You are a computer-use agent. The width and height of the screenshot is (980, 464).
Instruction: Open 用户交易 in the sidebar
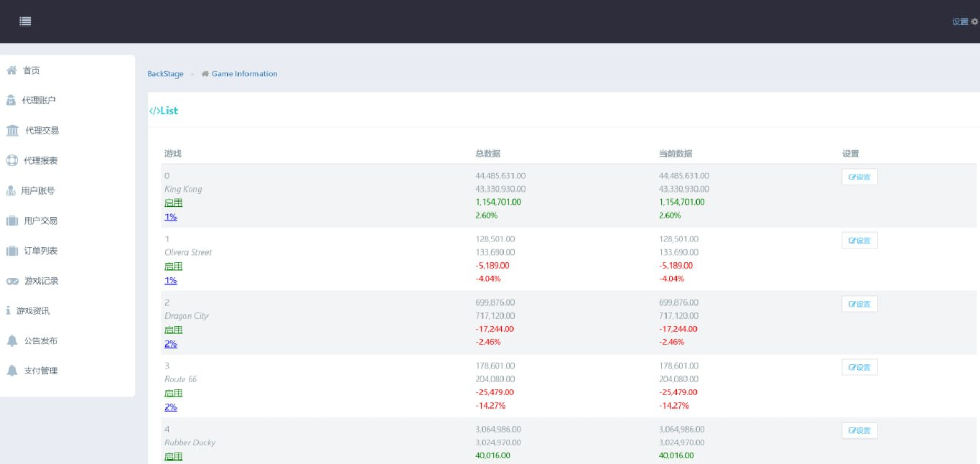(41, 221)
